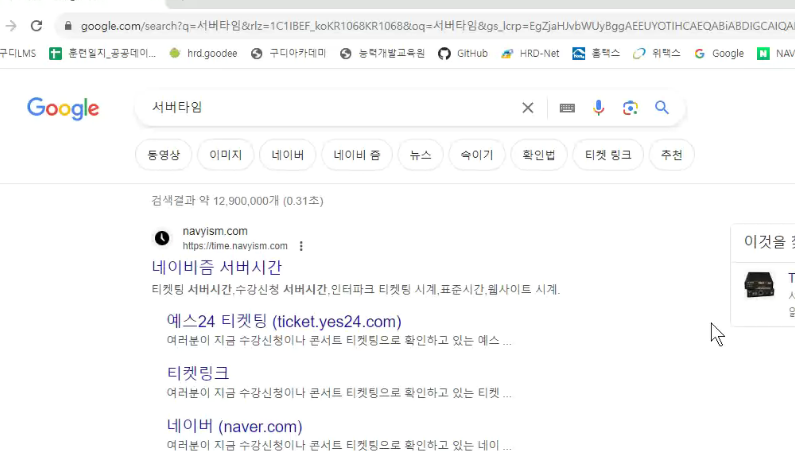Open the on-screen keyboard input tool
The image size is (795, 451).
coord(567,107)
